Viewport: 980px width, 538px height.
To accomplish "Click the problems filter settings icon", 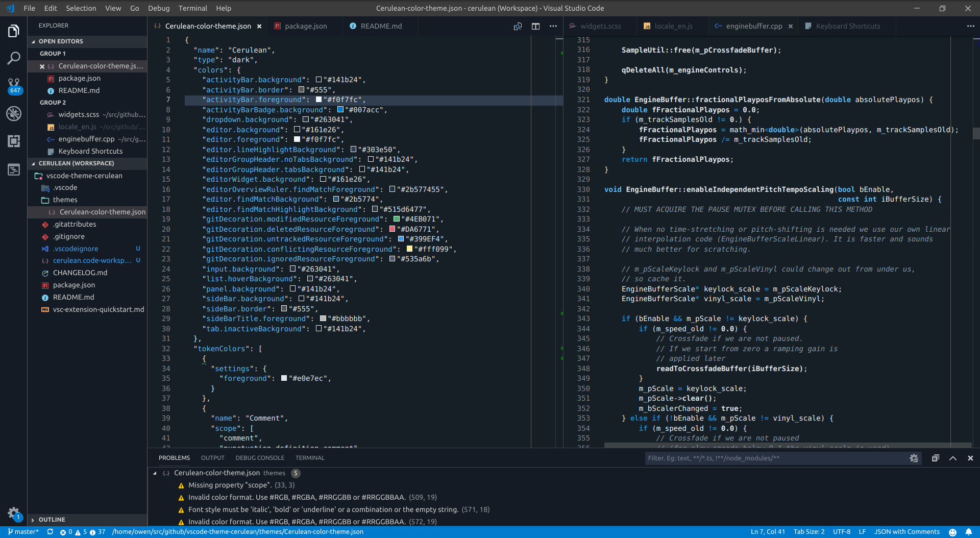I will click(914, 458).
